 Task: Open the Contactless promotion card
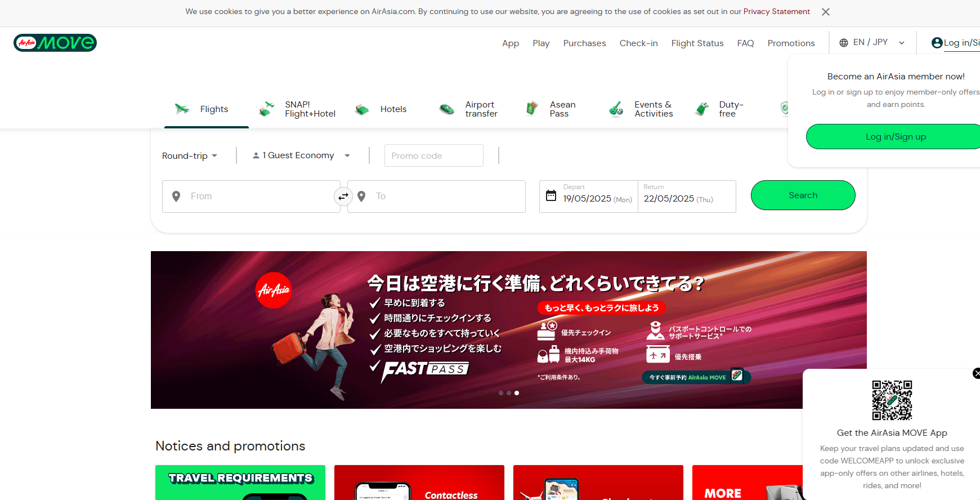[x=419, y=483]
